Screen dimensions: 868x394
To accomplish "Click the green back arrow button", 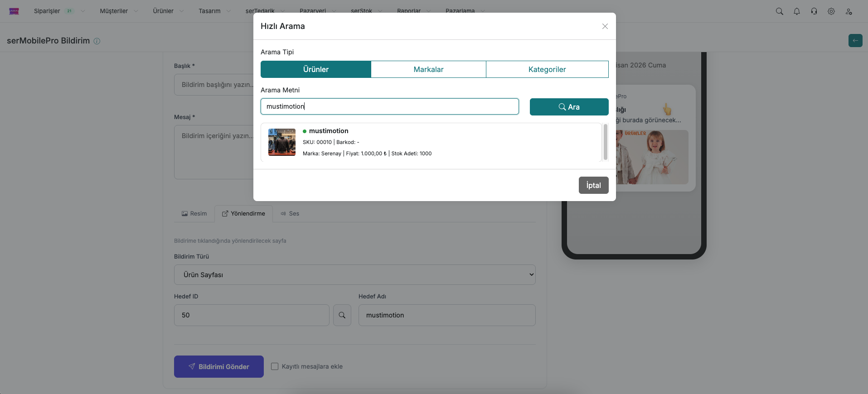I will pyautogui.click(x=855, y=40).
